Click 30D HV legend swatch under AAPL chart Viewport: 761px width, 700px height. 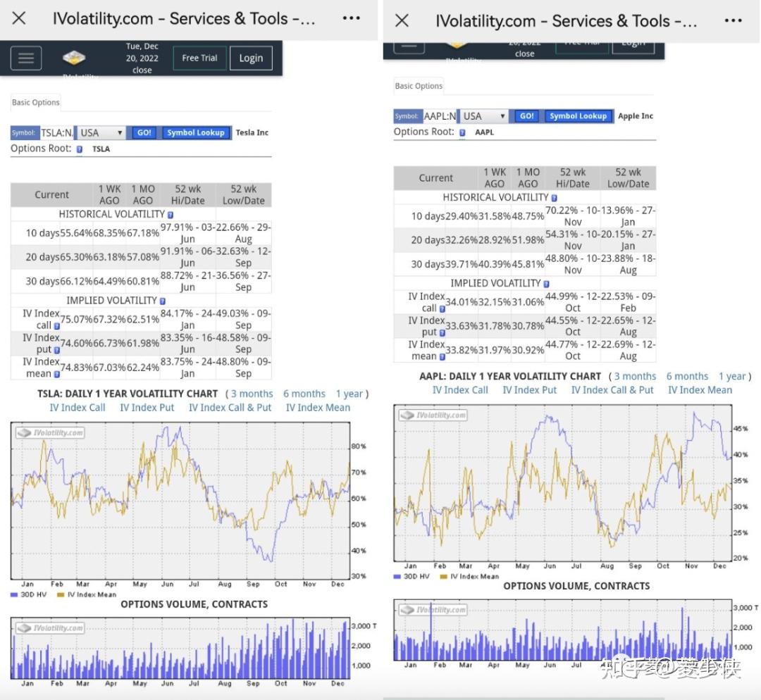[x=397, y=577]
